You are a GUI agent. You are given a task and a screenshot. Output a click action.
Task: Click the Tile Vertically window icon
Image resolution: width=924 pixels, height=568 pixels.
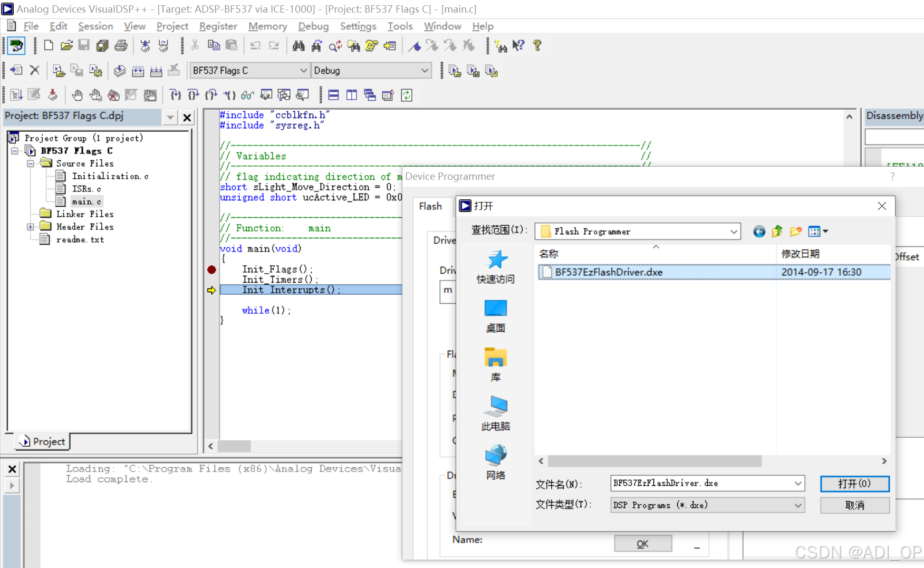tap(352, 95)
